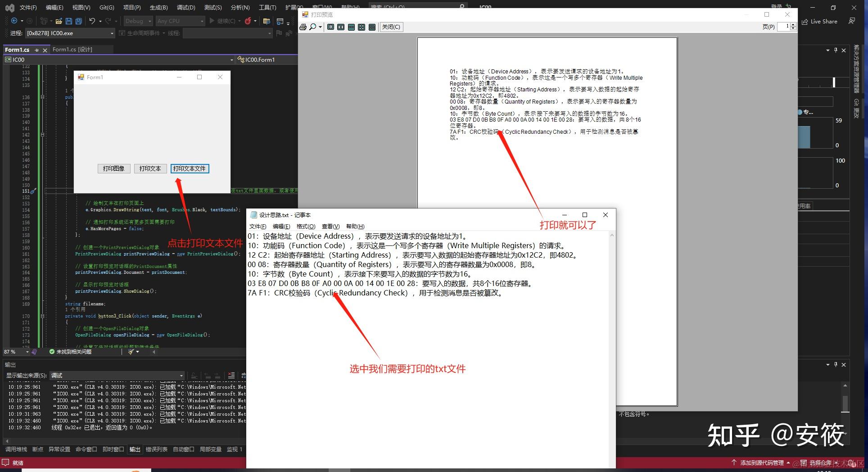This screenshot has height=472, width=868.
Task: Switch preview to one-page view icon
Action: point(331,27)
